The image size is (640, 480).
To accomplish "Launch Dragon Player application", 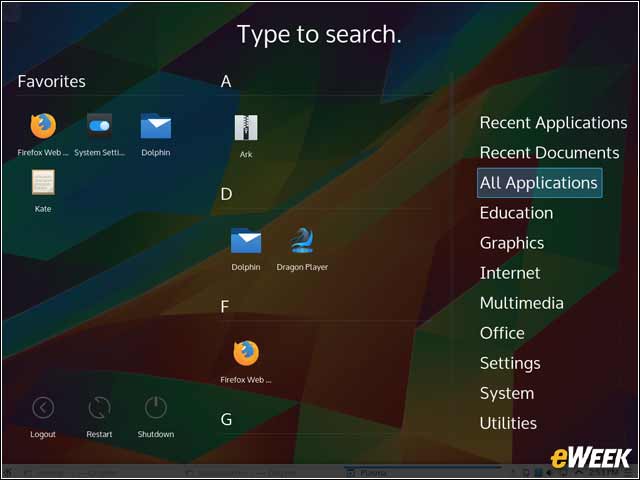I will pos(302,249).
